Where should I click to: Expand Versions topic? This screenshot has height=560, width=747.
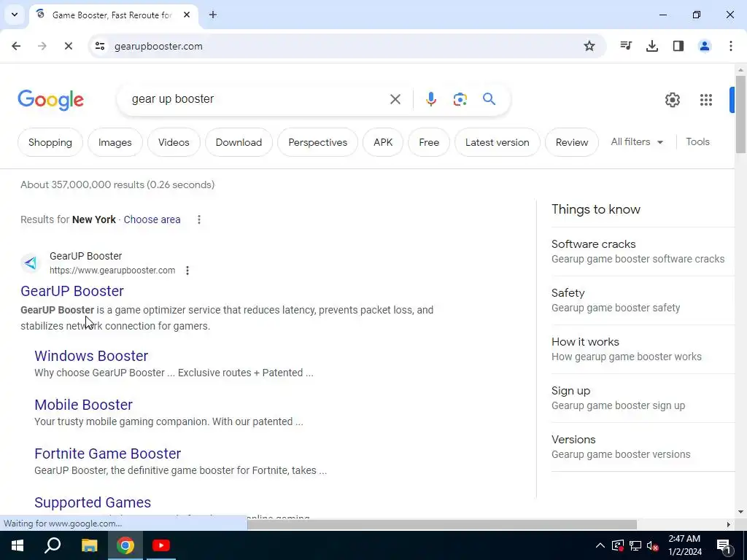[x=643, y=447]
